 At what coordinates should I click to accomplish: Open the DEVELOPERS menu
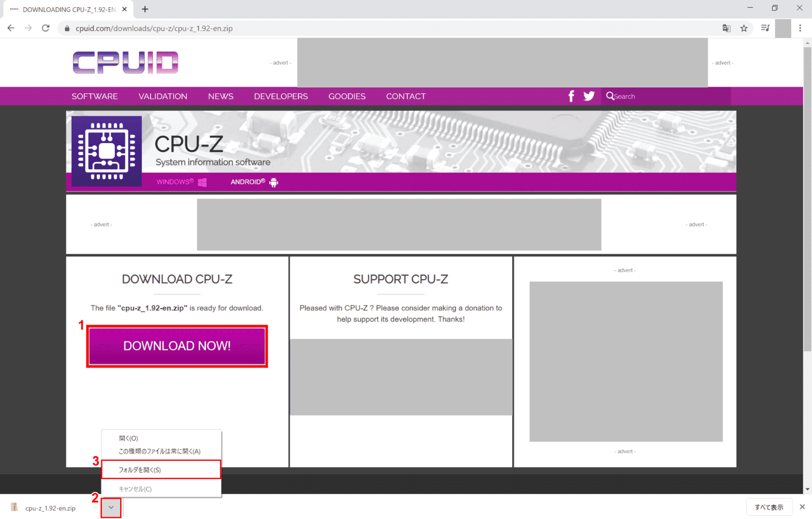[x=281, y=96]
